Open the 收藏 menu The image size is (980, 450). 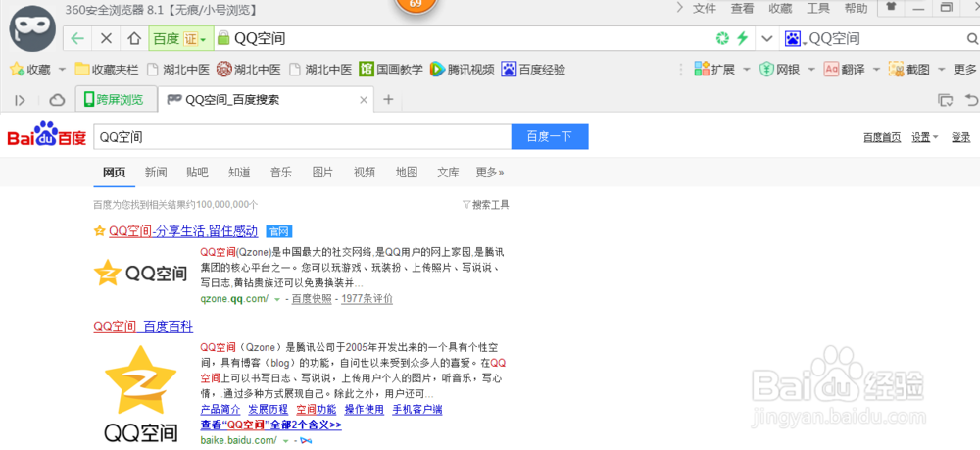point(780,8)
